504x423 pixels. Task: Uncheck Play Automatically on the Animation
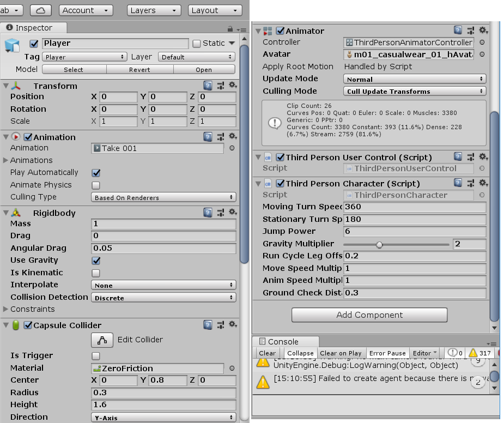click(x=95, y=172)
